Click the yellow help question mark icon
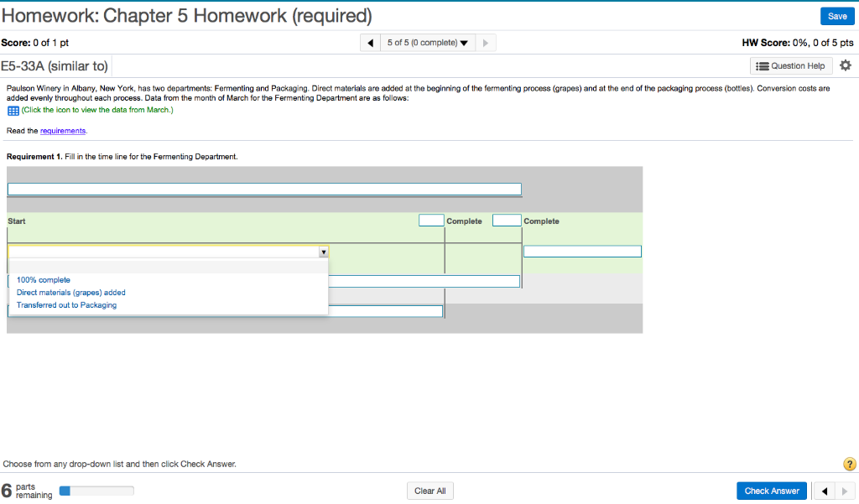 coord(849,464)
